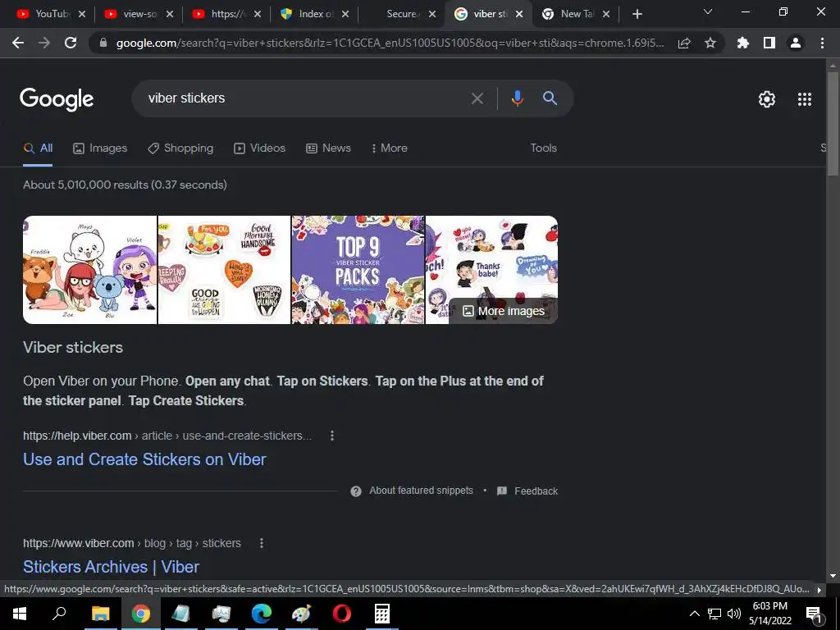Image resolution: width=840 pixels, height=630 pixels.
Task: Open Paint from taskbar
Action: (301, 614)
